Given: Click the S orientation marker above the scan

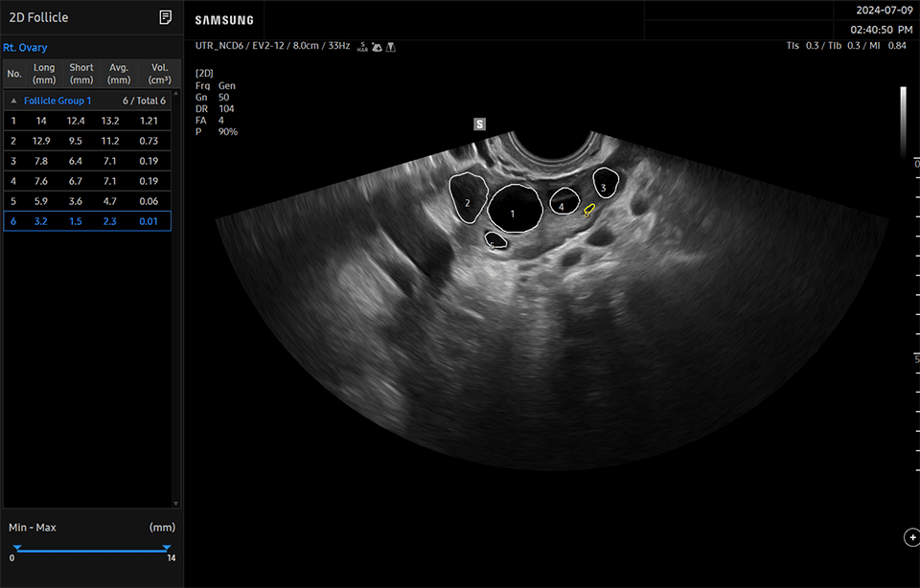Looking at the screenshot, I should point(480,124).
